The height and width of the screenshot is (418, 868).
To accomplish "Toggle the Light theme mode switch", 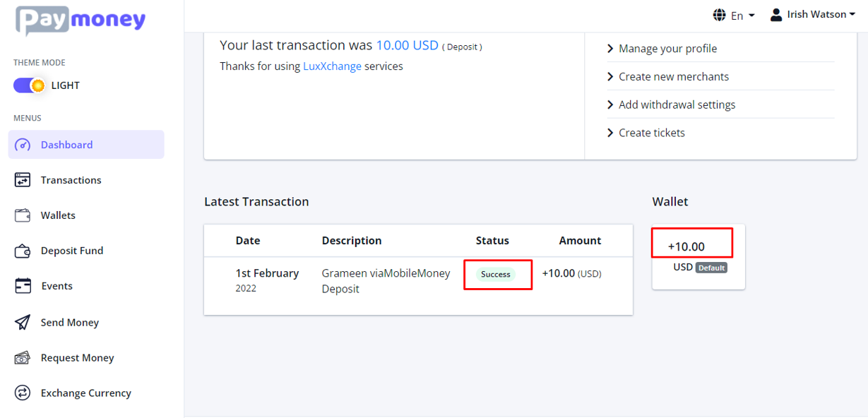I will 29,85.
